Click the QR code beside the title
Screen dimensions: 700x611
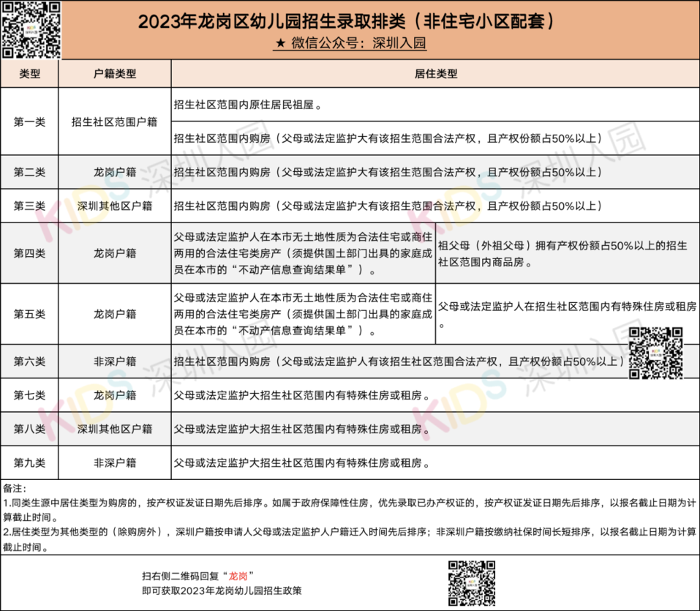pos(31,29)
